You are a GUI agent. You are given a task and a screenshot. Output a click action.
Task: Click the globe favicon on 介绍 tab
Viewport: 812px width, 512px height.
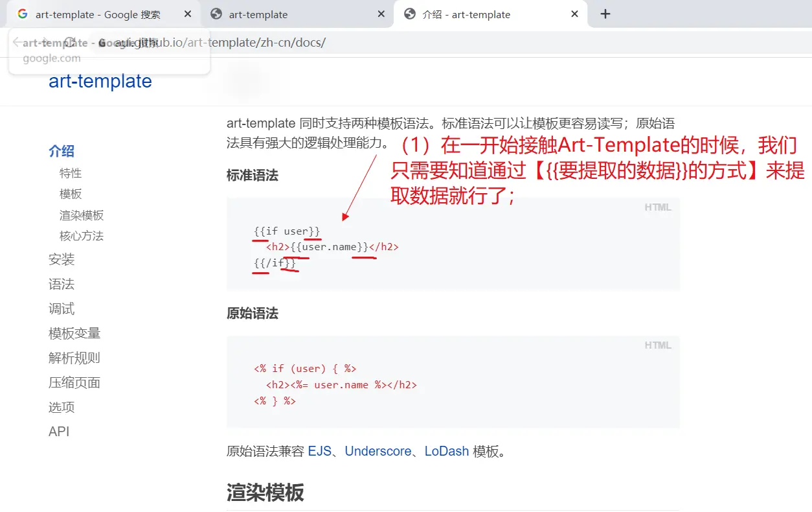click(x=410, y=14)
